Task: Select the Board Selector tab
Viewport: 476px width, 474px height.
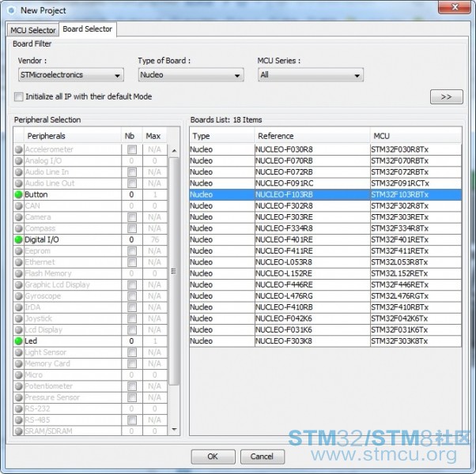Action: coord(88,29)
